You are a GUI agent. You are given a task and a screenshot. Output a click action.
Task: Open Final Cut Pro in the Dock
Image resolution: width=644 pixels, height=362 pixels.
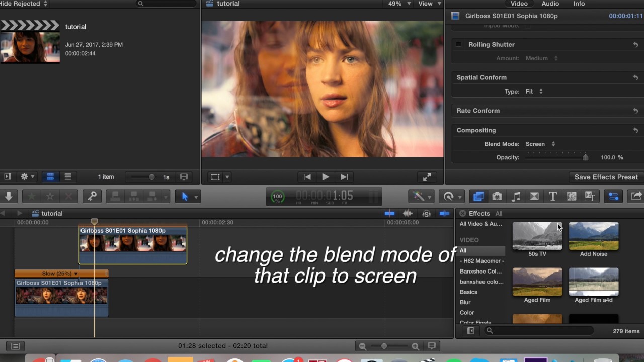[x=428, y=360]
